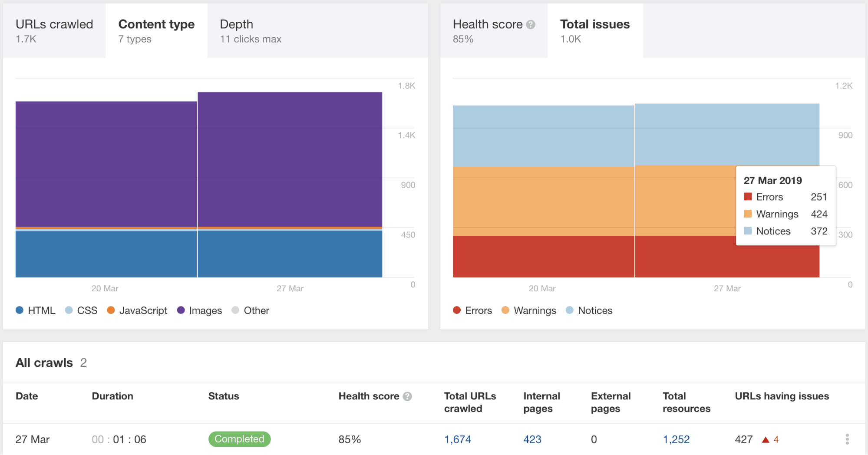Open the 1,674 total URLs crawled link
The image size is (868, 455).
tap(457, 439)
